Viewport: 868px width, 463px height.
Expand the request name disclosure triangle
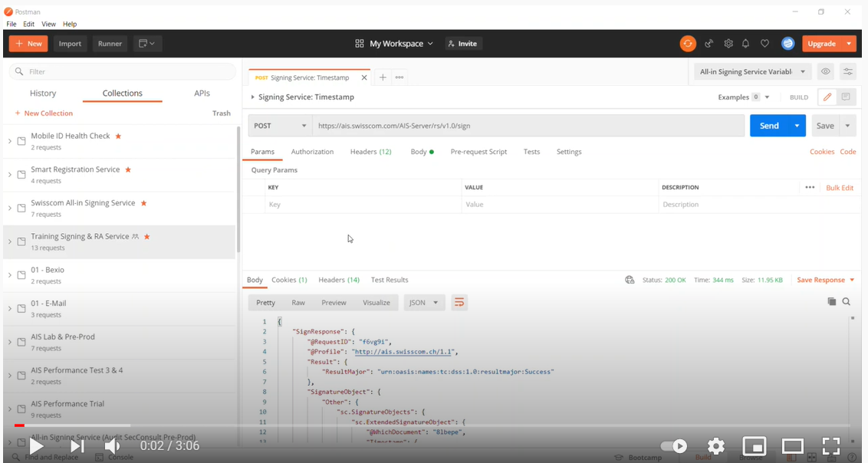[x=252, y=97]
